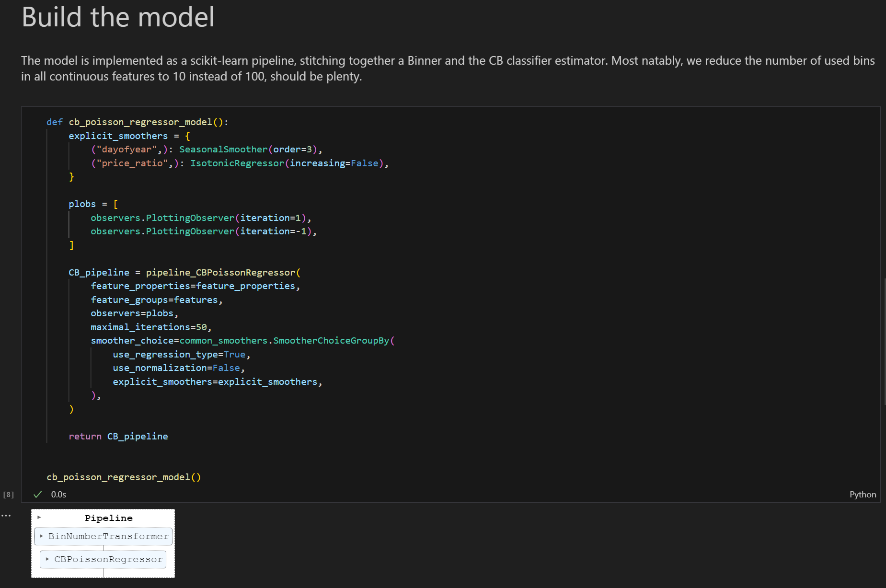Click the execution count [8] label
This screenshot has height=588, width=886.
pos(9,495)
